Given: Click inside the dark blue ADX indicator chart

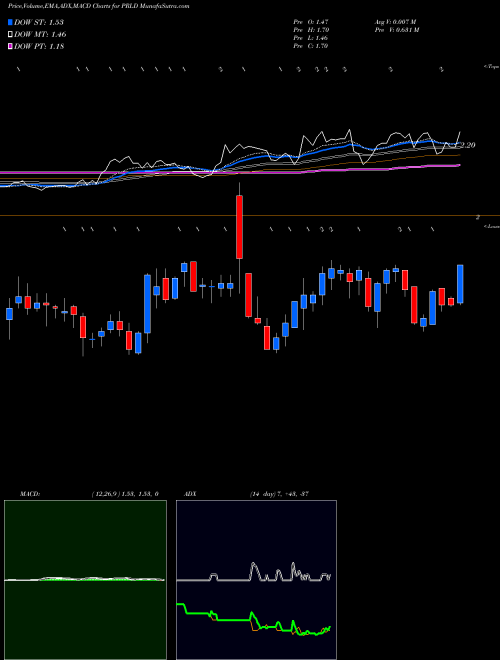Looking at the screenshot, I should coord(256,580).
